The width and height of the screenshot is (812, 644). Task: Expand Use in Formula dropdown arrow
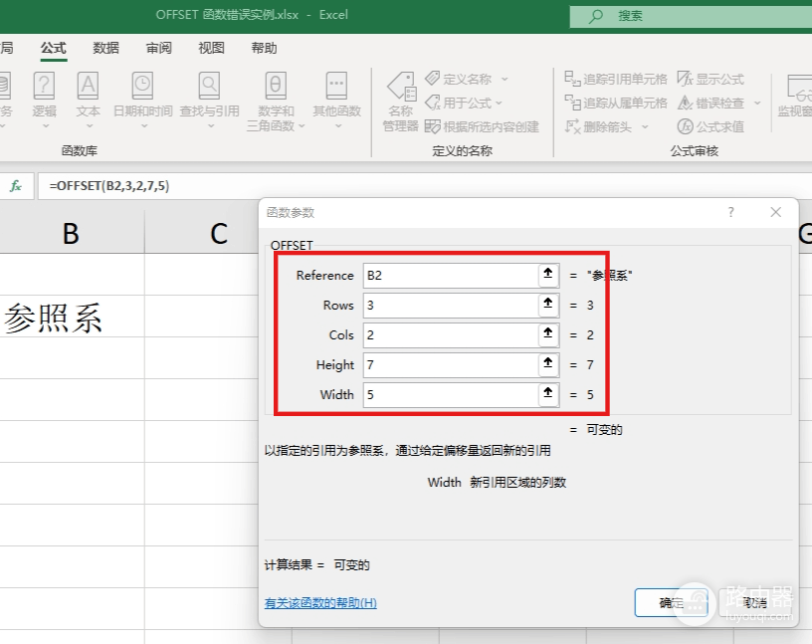[499, 104]
